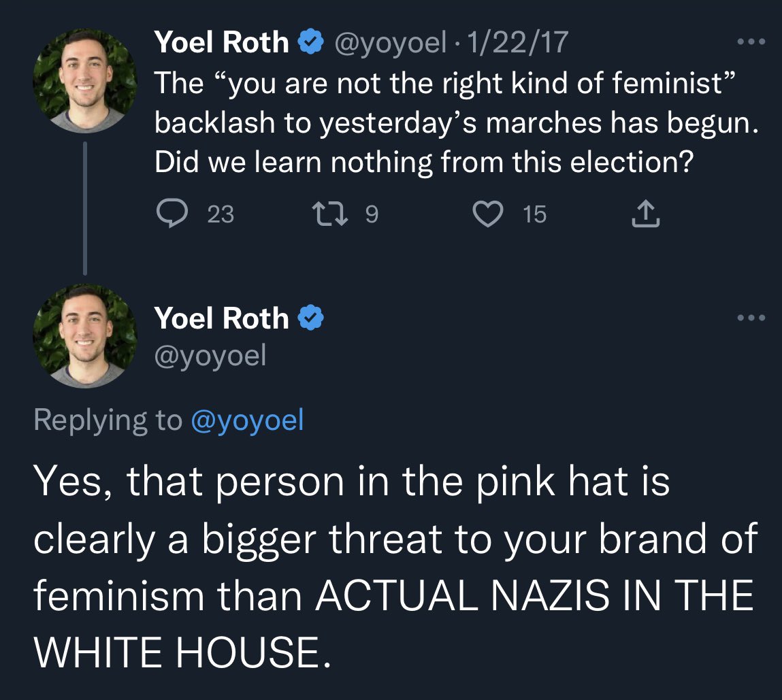Open the three-dot menu on the reply tweet

(751, 318)
